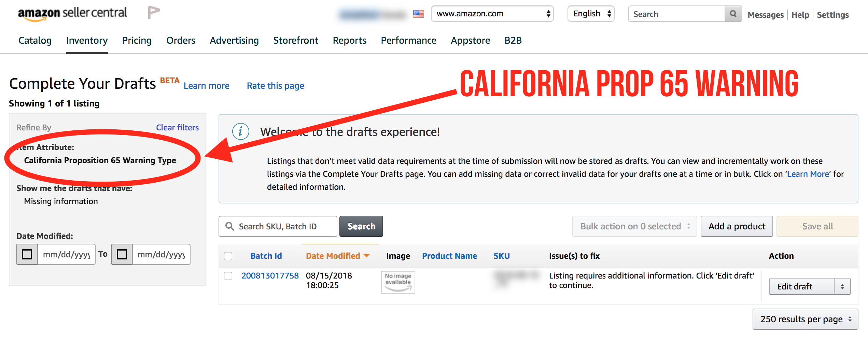Viewport: 868px width, 355px height.
Task: Click the info icon in welcome banner
Action: point(240,131)
